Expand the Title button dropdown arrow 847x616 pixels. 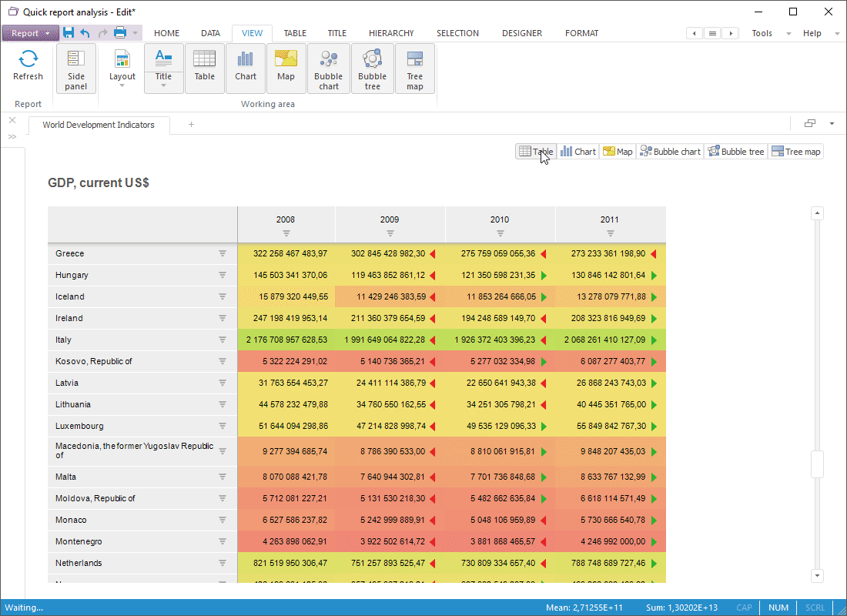click(163, 85)
